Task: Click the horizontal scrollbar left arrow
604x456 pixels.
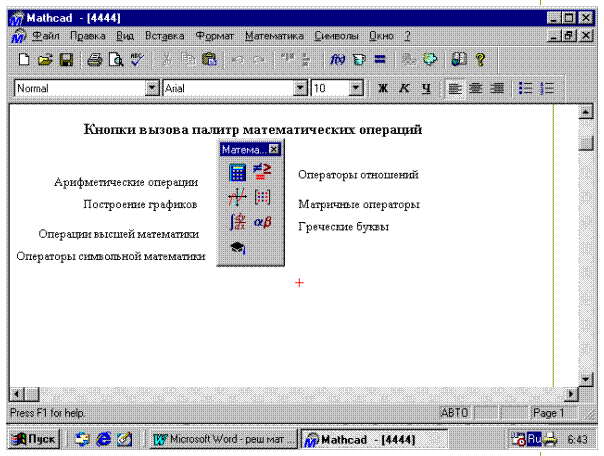Action: pos(17,394)
